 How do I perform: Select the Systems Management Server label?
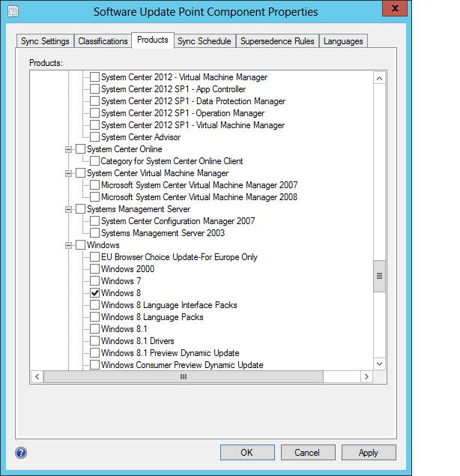click(139, 209)
